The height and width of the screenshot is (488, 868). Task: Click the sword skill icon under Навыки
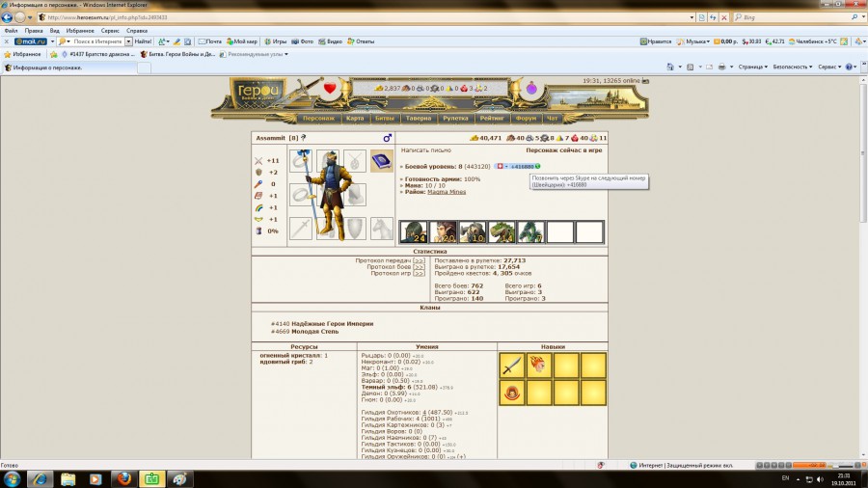[x=511, y=366]
